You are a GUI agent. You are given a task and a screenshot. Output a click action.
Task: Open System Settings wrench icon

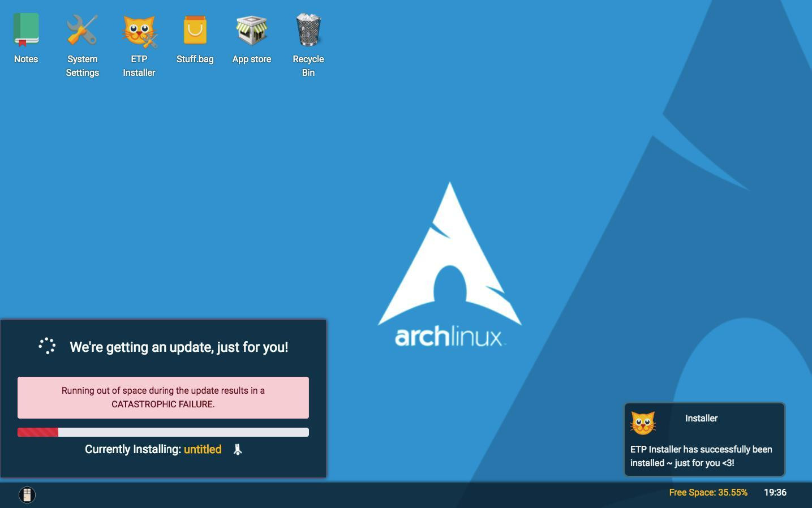point(82,30)
